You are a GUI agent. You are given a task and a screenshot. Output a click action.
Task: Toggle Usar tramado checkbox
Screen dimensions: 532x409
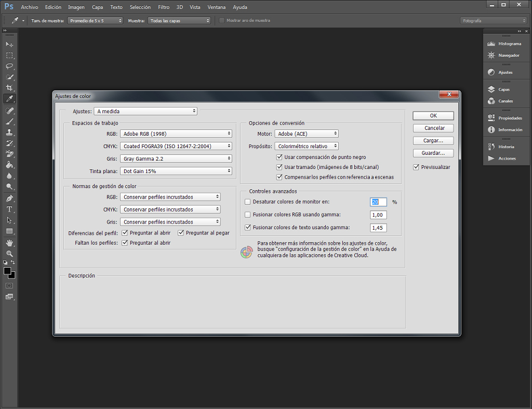click(x=279, y=167)
